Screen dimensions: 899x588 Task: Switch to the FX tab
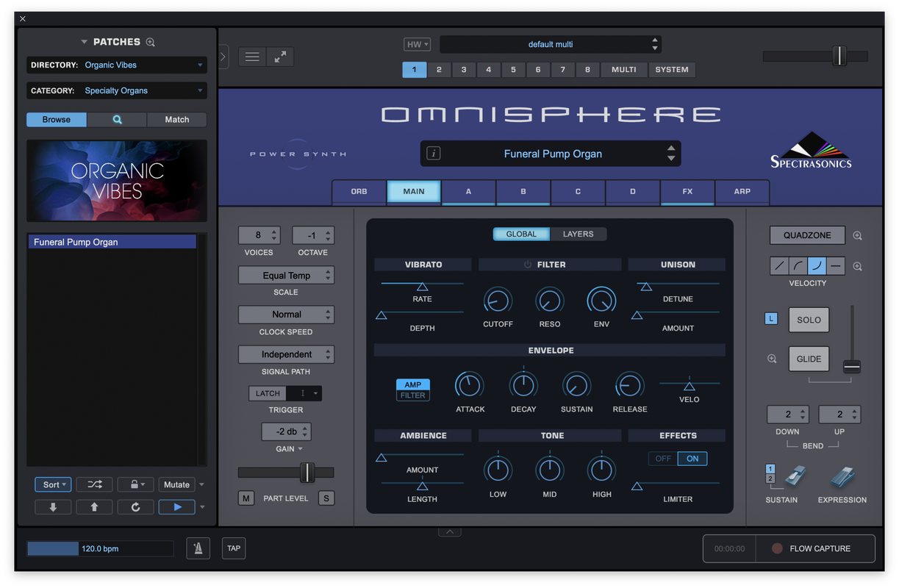coord(687,191)
